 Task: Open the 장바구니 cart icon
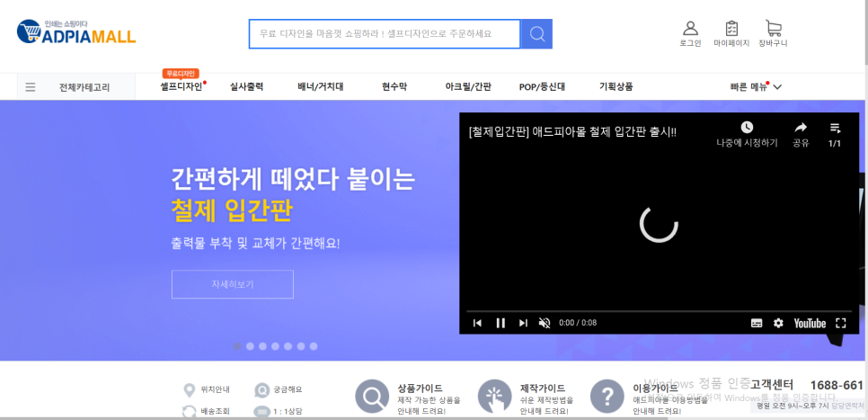[773, 28]
